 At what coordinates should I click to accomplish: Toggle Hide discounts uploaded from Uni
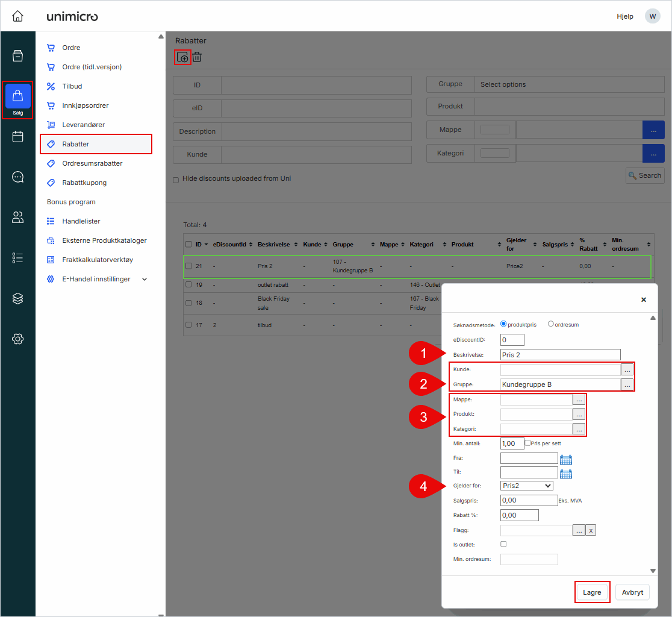pos(176,180)
